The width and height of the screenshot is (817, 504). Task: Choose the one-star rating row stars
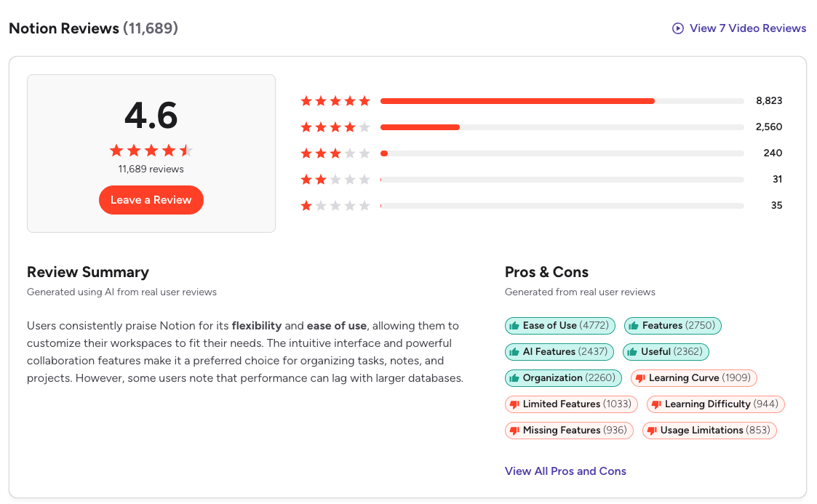(x=335, y=206)
